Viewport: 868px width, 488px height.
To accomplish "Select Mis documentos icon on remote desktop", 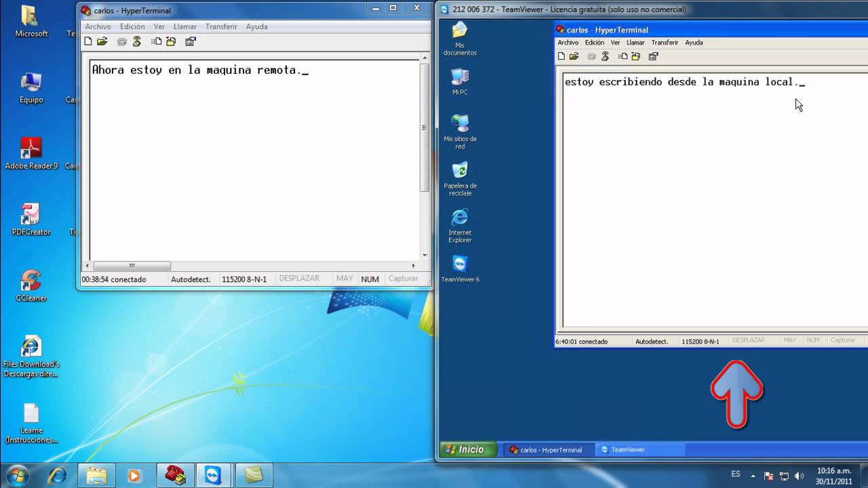I will 460,38.
